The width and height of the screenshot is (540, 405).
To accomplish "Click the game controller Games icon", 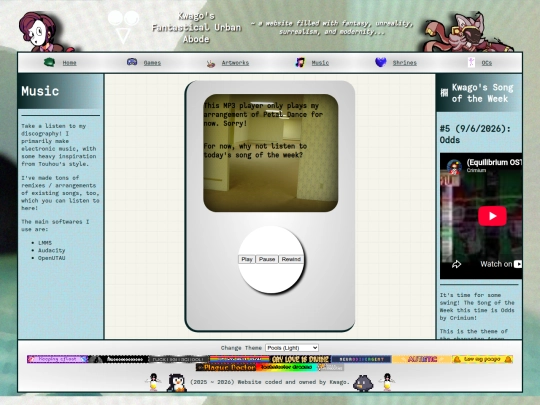I will 132,62.
